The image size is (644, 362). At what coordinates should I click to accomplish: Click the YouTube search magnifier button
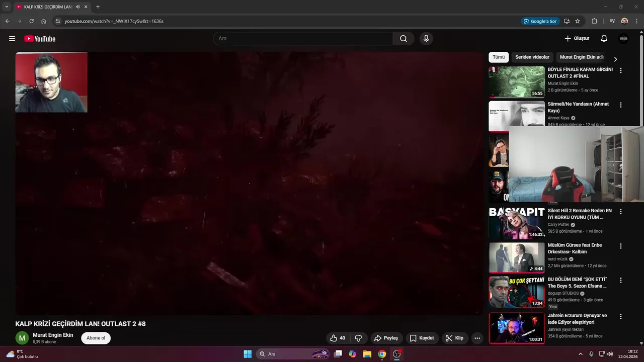(x=404, y=39)
